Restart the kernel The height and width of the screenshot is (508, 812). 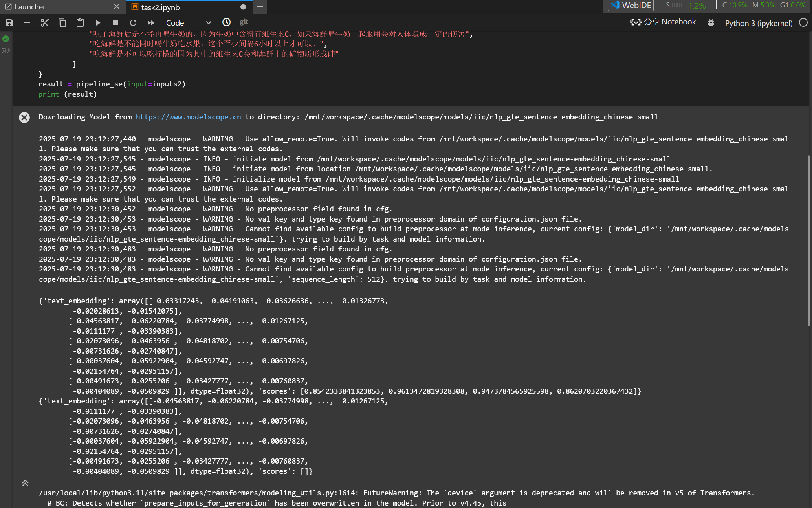pyautogui.click(x=133, y=23)
